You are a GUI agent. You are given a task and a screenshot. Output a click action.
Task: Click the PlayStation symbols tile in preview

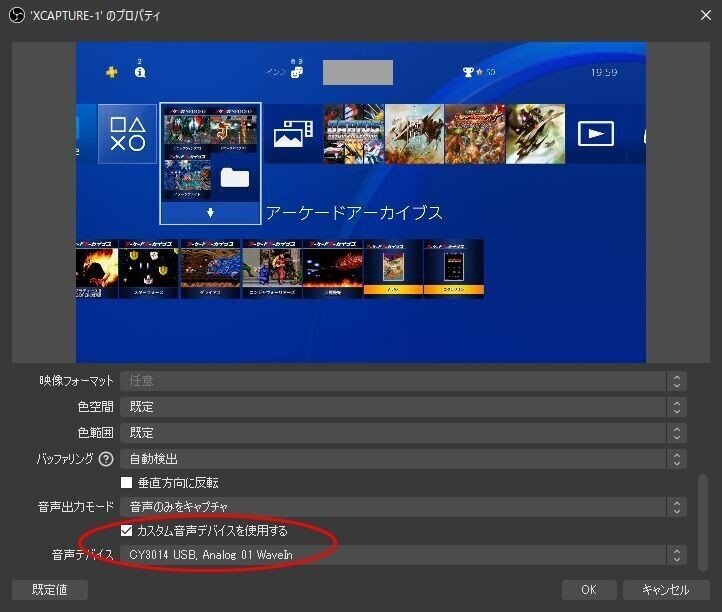[x=128, y=134]
